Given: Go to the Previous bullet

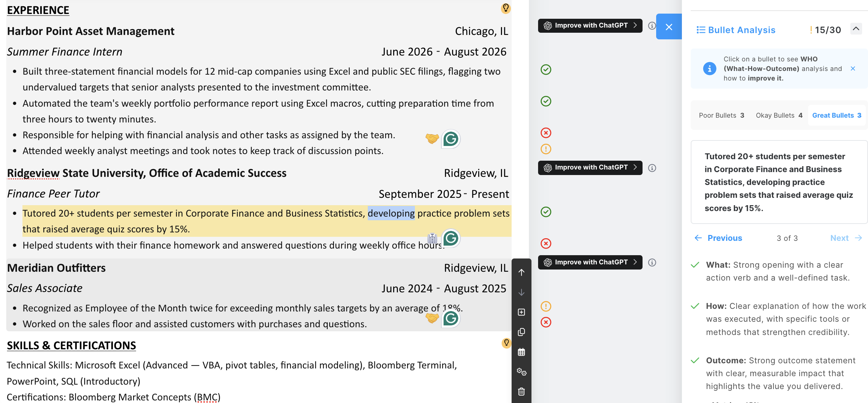Looking at the screenshot, I should [718, 238].
